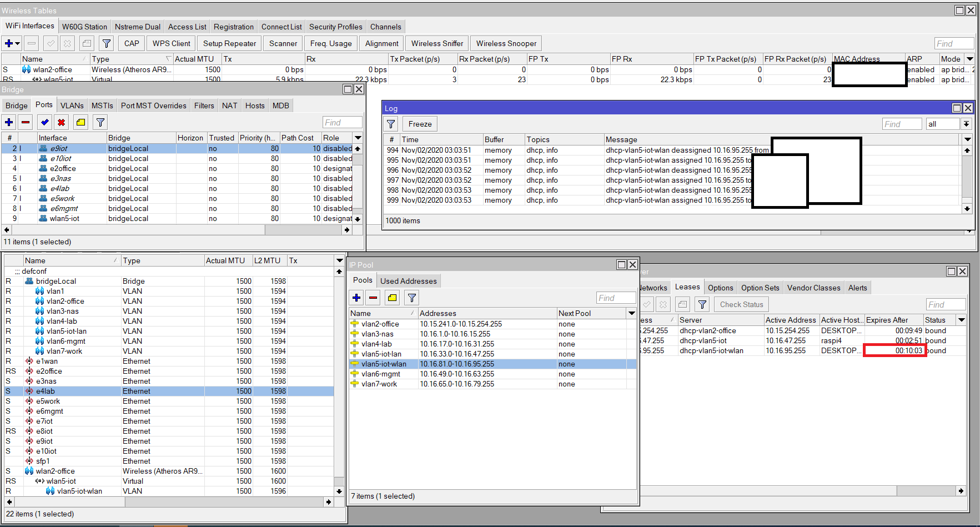Click the remove (minus) icon in Wireless Tables toolbar
This screenshot has width=980, height=527.
pos(32,43)
